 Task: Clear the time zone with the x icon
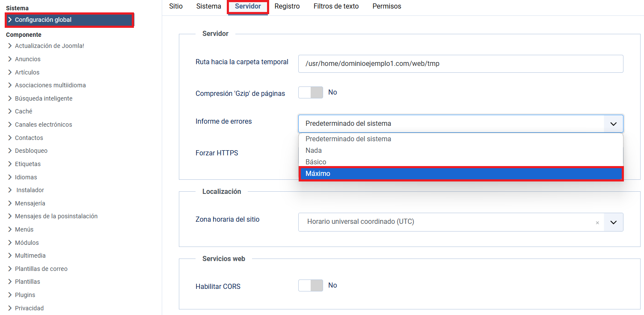(x=597, y=223)
